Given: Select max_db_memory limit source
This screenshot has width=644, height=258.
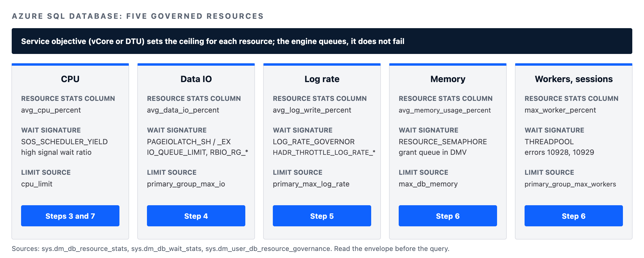Looking at the screenshot, I should (x=428, y=184).
